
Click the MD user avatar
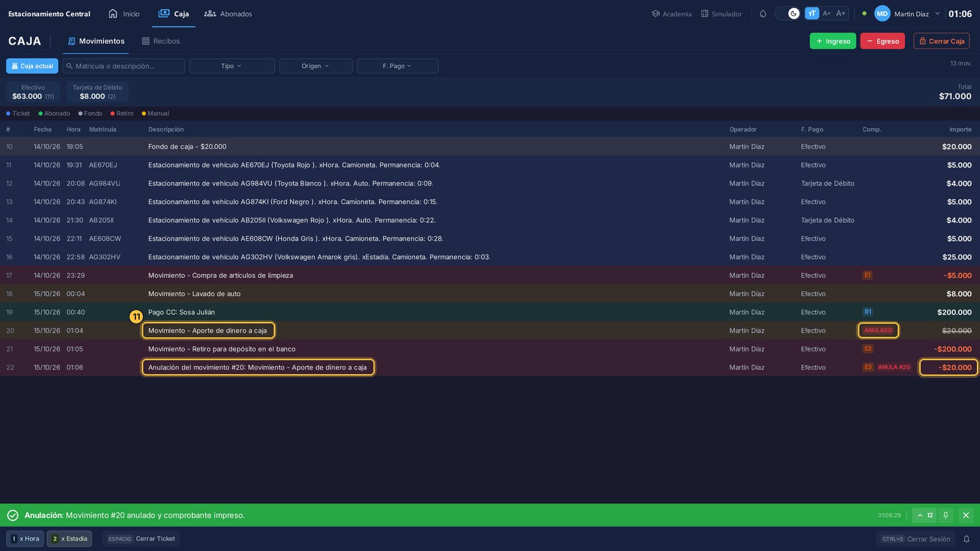[882, 13]
